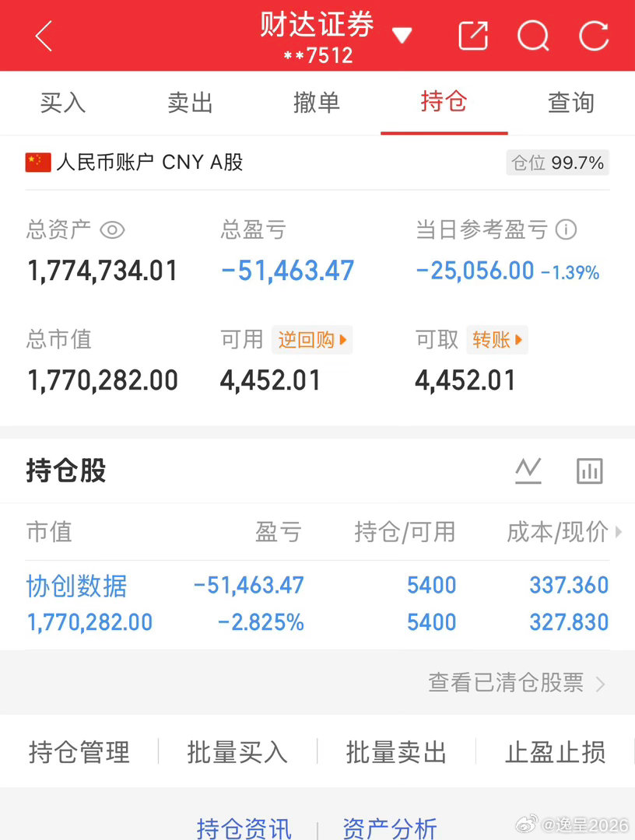The image size is (635, 840).
Task: Open the search magnifier icon
Action: coord(533,36)
